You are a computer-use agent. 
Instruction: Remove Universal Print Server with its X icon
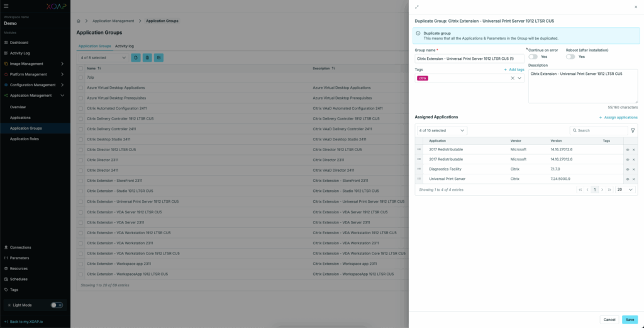(x=633, y=179)
